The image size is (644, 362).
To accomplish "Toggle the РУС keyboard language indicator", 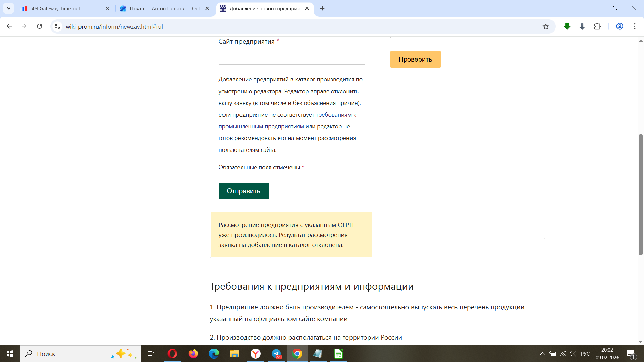I will point(585,354).
